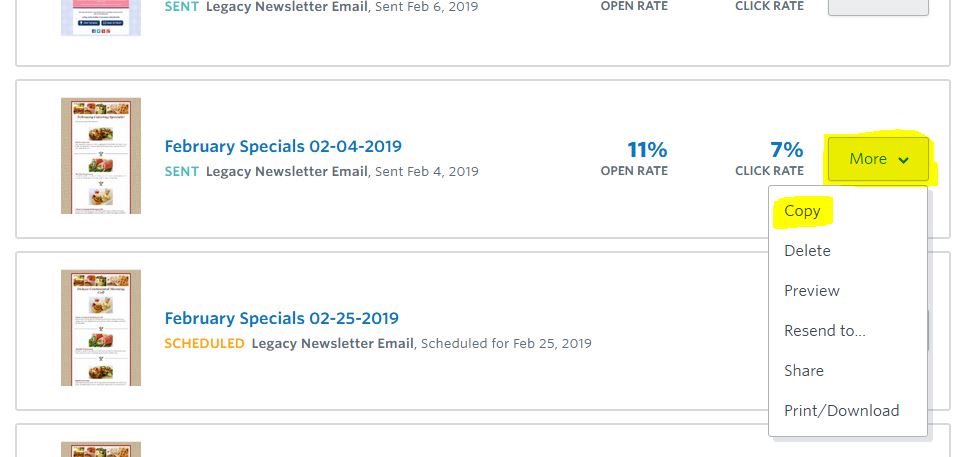Click thumbnail of scheduled 02-25-2019 email

pos(101,328)
